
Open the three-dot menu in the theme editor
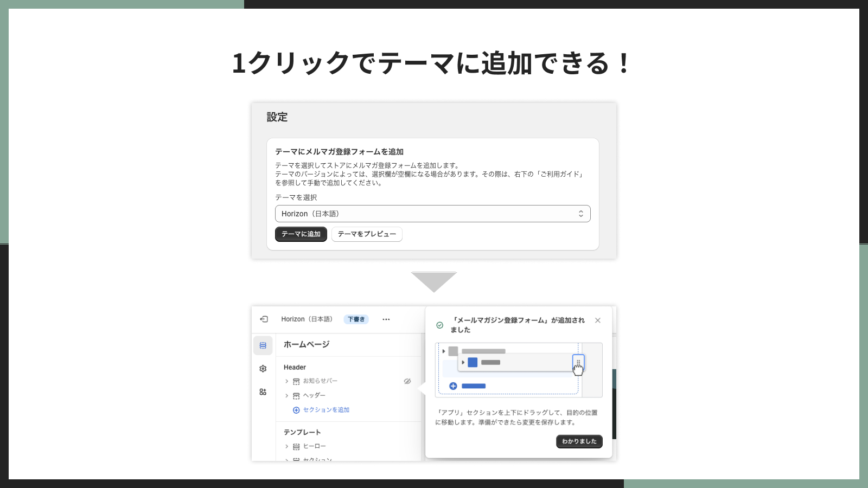[386, 319]
